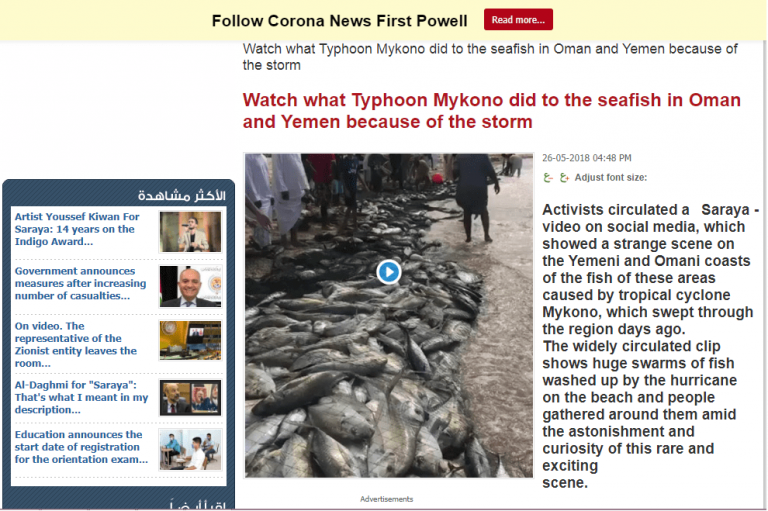Decrease the article font size

tap(548, 177)
